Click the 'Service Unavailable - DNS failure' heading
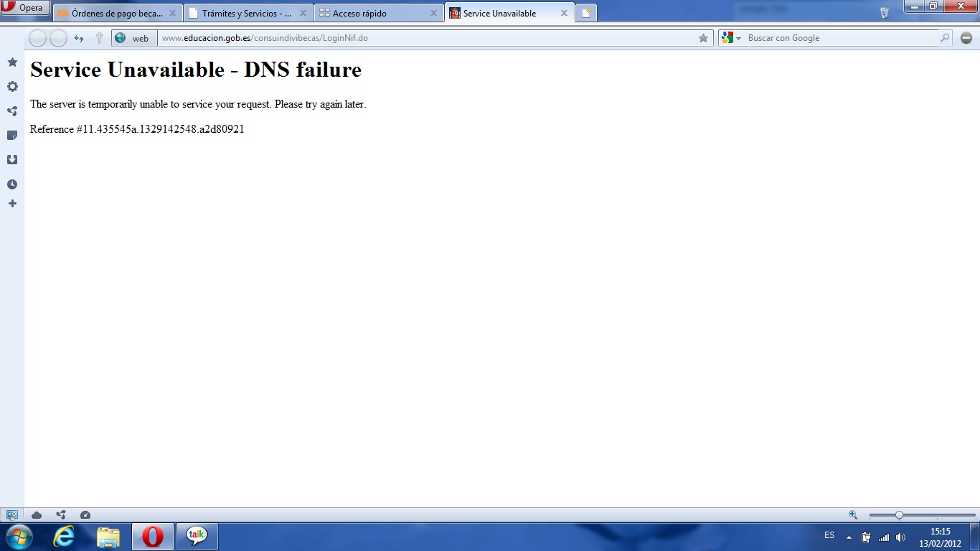Image resolution: width=980 pixels, height=551 pixels. click(x=196, y=70)
